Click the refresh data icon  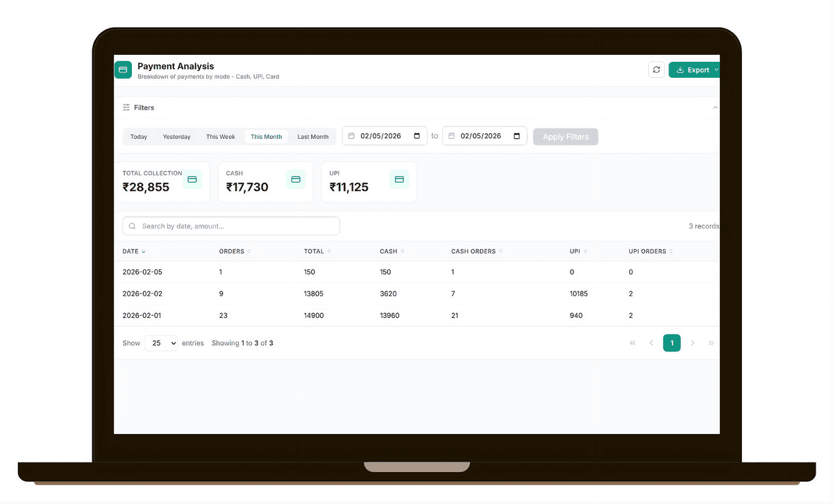tap(656, 69)
